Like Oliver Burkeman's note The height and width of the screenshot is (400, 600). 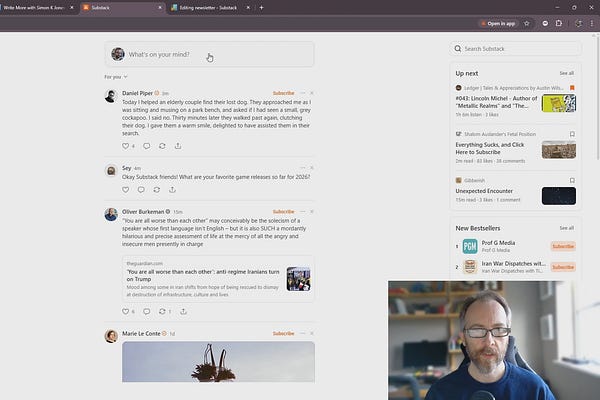126,311
